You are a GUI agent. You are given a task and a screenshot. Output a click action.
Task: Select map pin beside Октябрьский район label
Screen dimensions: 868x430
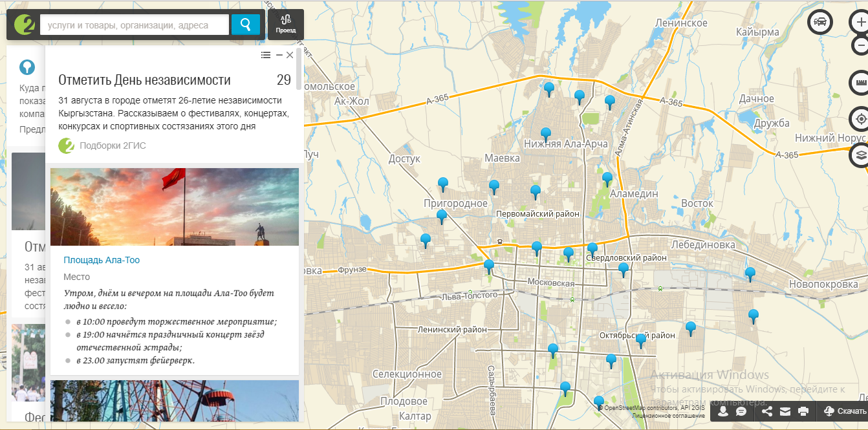[641, 341]
